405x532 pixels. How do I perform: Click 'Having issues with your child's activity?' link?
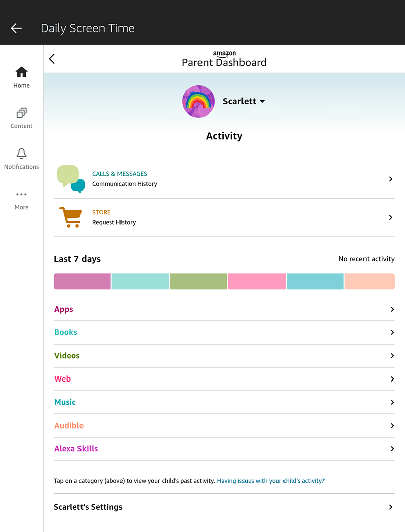point(271,481)
